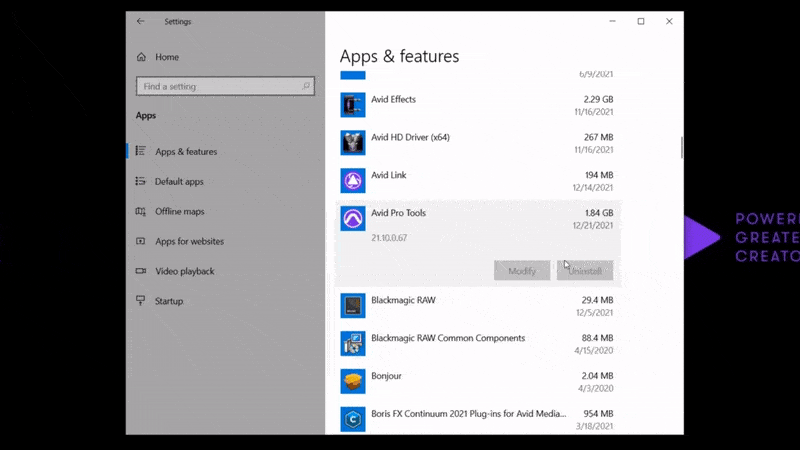Click the 954 MB size value
The image size is (800, 450).
click(x=598, y=414)
